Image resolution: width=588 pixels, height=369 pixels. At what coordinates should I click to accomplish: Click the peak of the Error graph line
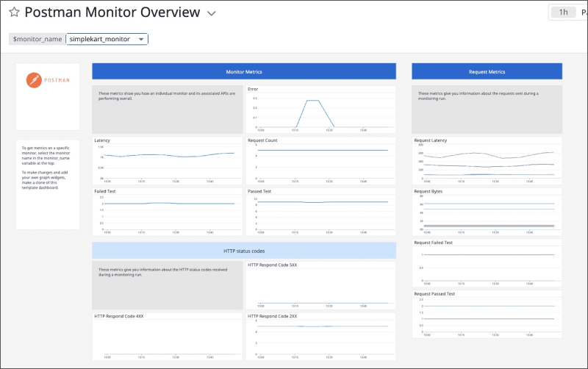tap(313, 101)
